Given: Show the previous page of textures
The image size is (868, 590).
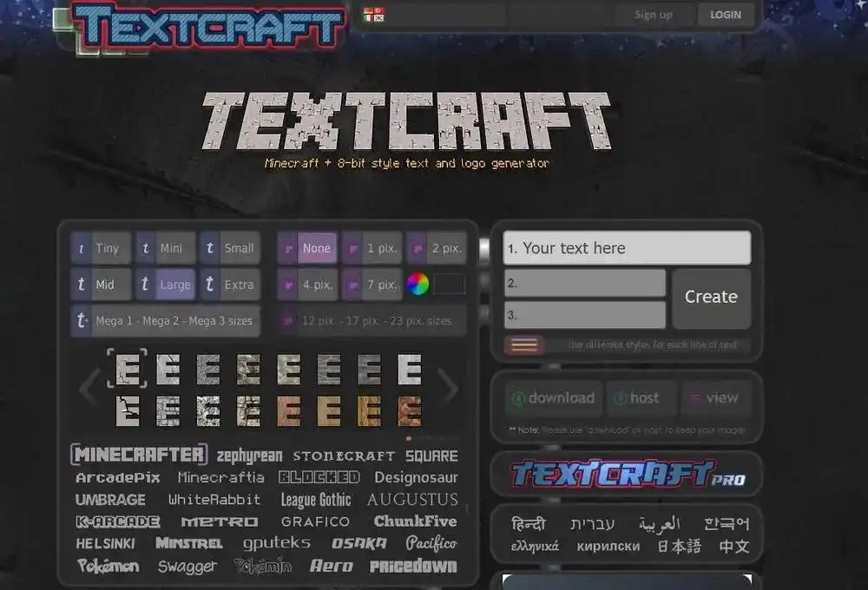Looking at the screenshot, I should pos(89,388).
